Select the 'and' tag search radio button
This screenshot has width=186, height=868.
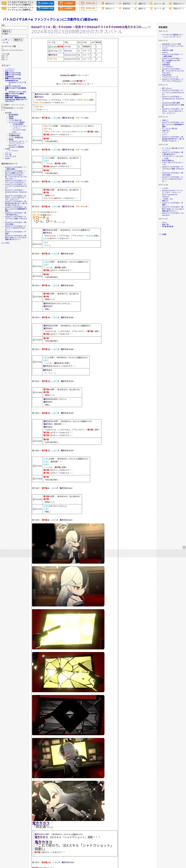(x=6, y=39)
